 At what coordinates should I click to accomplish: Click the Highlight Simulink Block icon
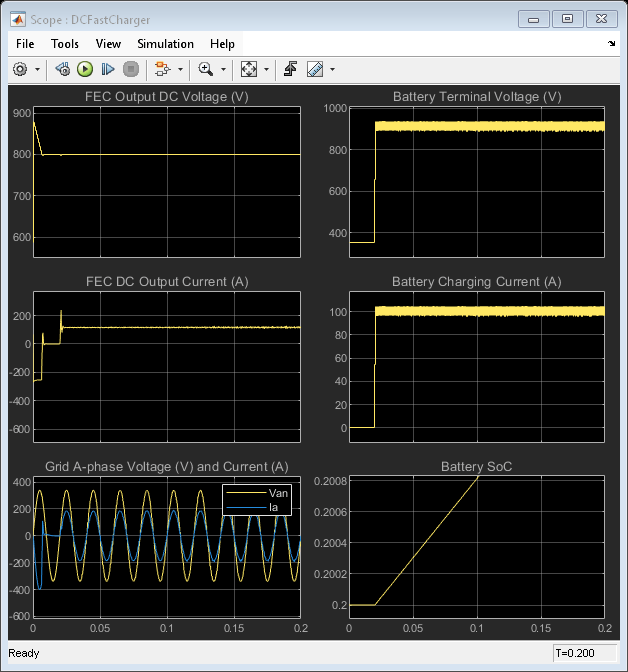pyautogui.click(x=162, y=69)
